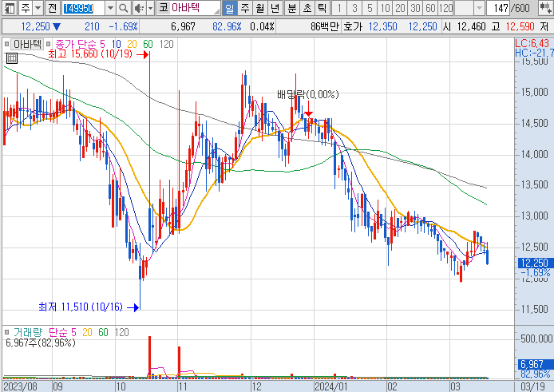Switch to the 틱 tick chart tab
Viewport: 554px width, 392px height.
click(323, 8)
